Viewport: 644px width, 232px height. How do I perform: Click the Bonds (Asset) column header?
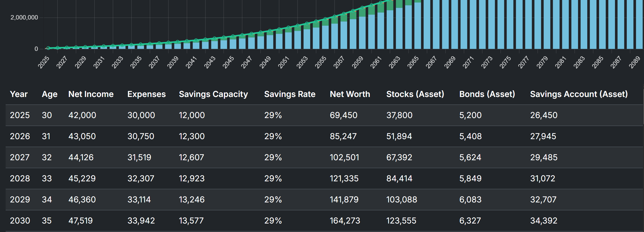[487, 94]
